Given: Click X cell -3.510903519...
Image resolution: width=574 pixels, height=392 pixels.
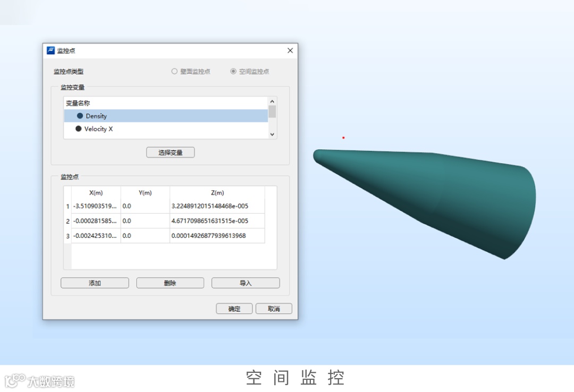Looking at the screenshot, I should coord(96,206).
